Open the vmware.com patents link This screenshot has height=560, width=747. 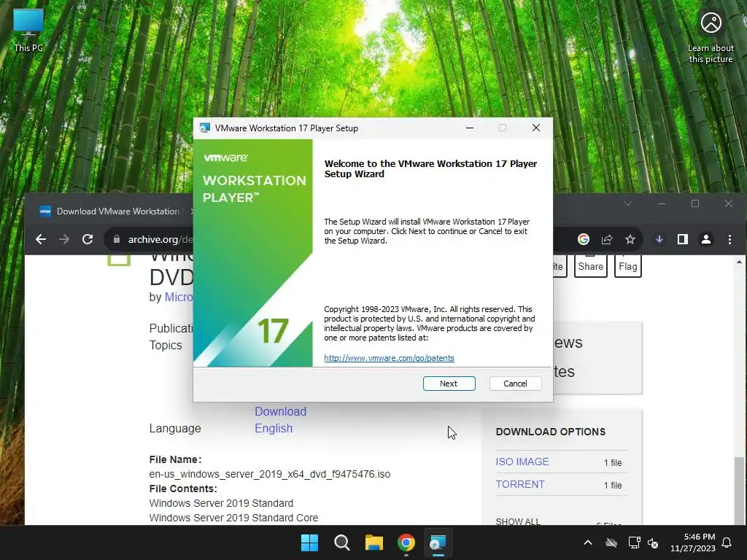coord(389,358)
